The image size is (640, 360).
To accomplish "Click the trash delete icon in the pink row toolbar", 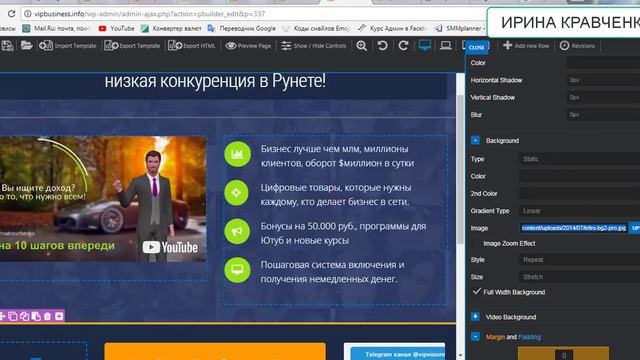I will (x=47, y=316).
